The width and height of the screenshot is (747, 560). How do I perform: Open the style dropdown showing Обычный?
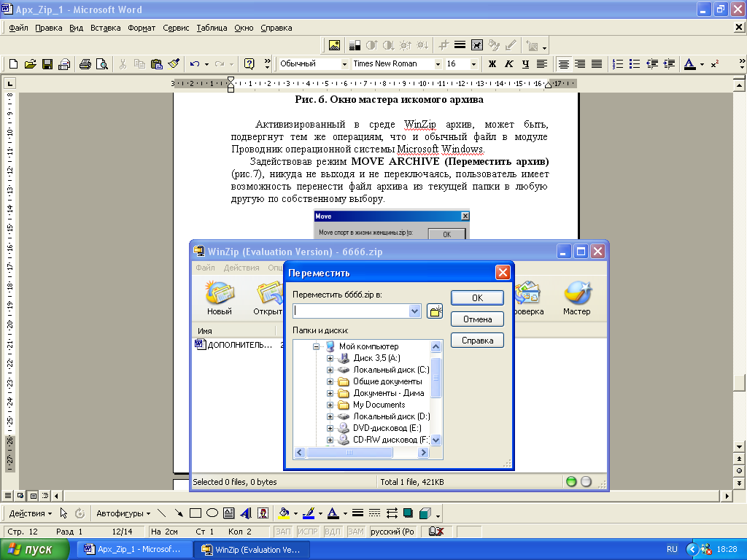pos(344,64)
